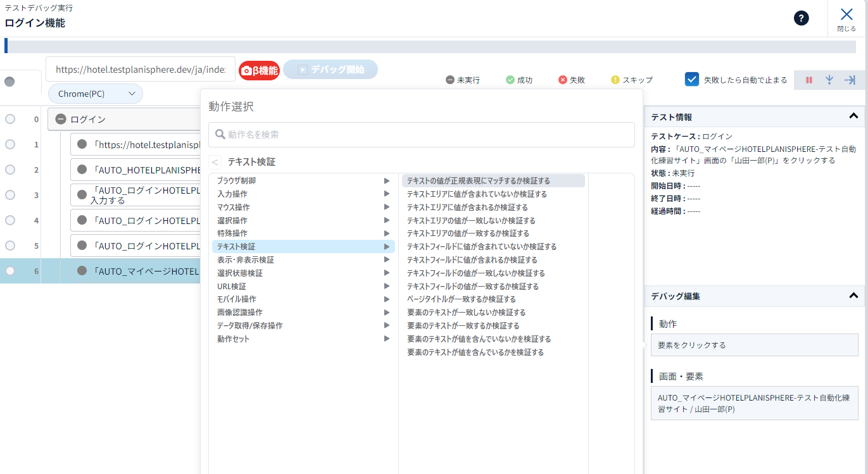This screenshot has width=868, height=474.
Task: Expand arrow next to モバイル操作
Action: click(386, 299)
